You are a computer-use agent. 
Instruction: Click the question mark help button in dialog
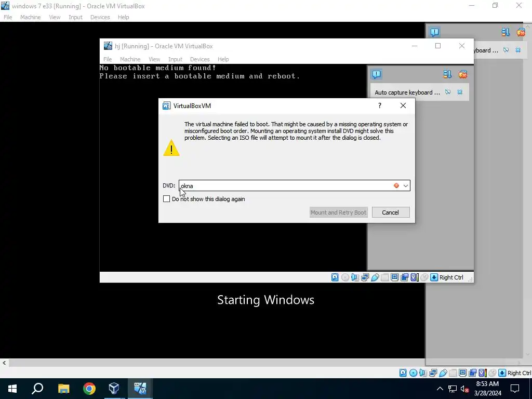pos(380,105)
